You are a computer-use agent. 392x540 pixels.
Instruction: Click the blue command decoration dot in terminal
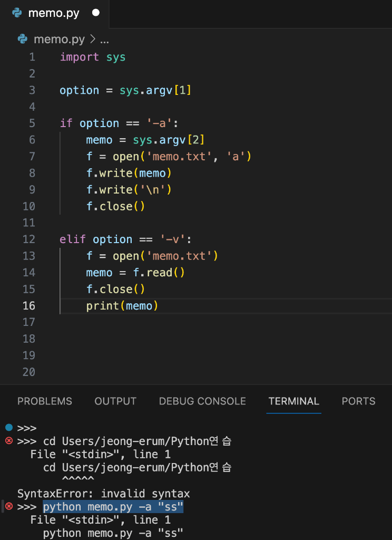click(8, 427)
